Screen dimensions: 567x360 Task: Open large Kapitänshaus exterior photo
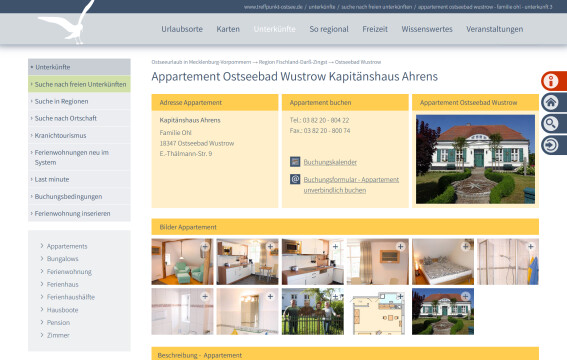pyautogui.click(x=475, y=159)
